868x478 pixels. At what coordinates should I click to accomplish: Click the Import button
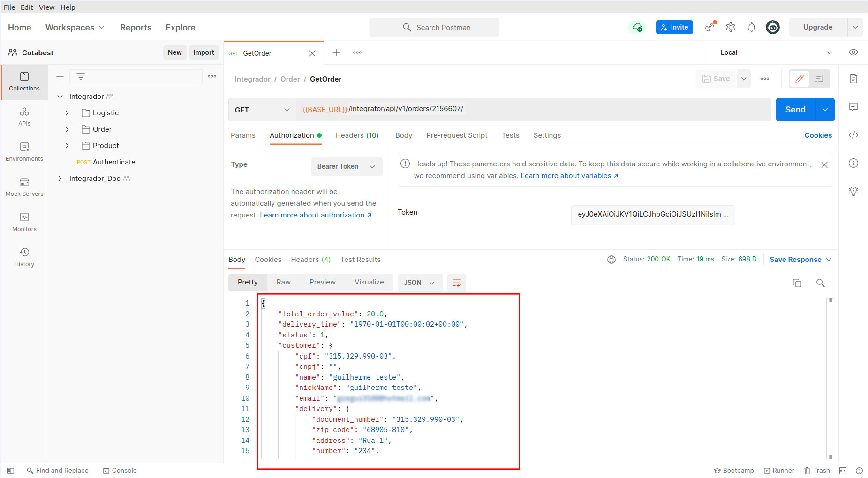pos(204,52)
